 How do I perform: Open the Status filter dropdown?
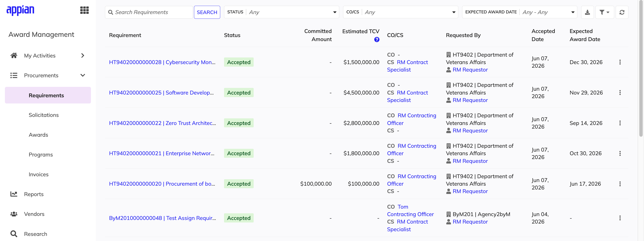[x=282, y=12]
